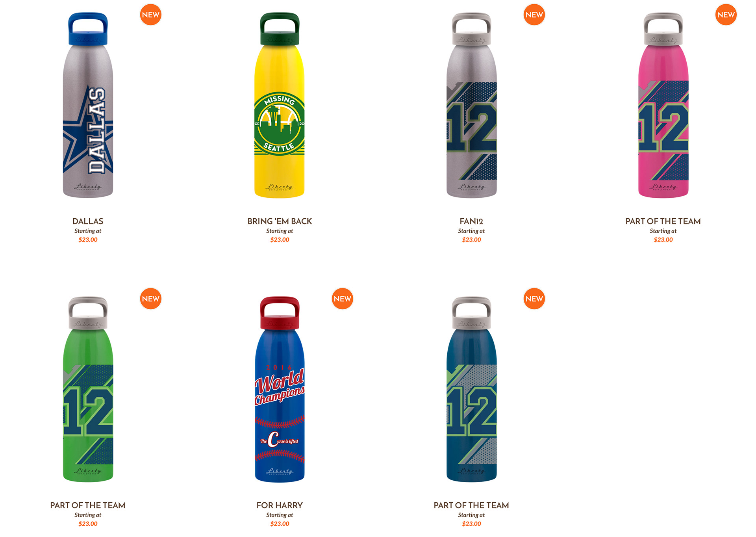The width and height of the screenshot is (756, 537).
Task: Select the yellow Missing Seattle bottle
Action: (x=280, y=105)
